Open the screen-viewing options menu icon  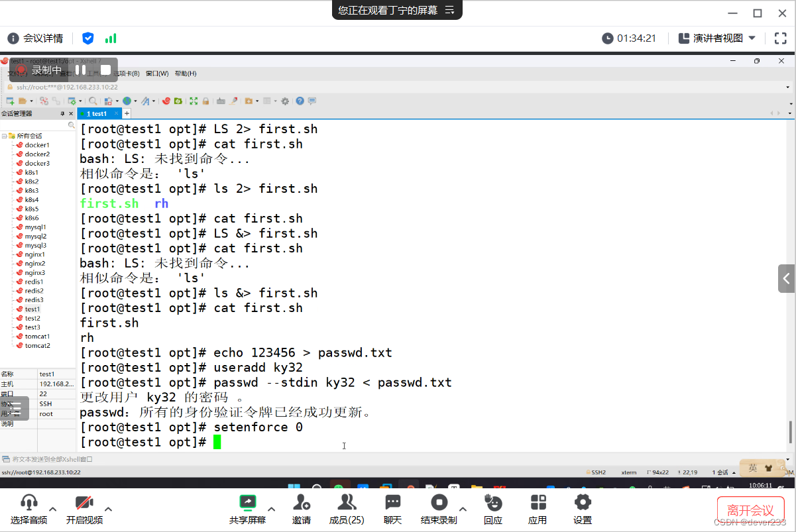[x=449, y=10]
